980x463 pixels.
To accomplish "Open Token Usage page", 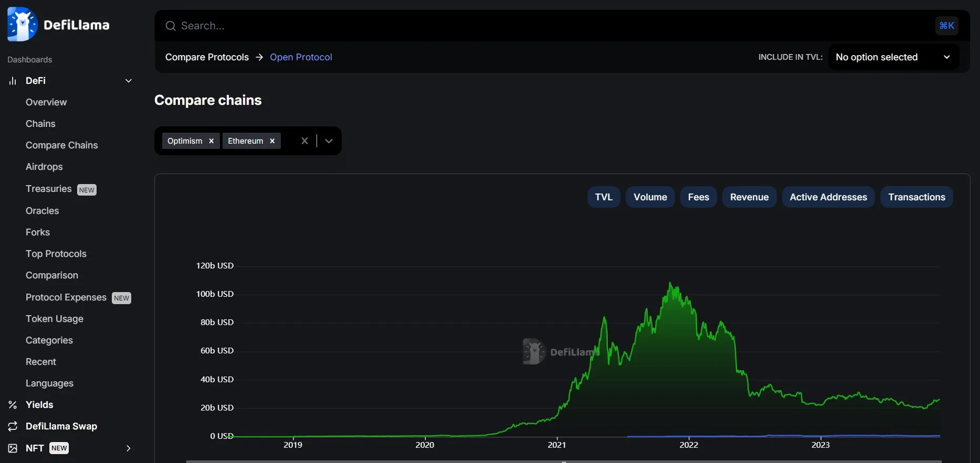I will (55, 319).
